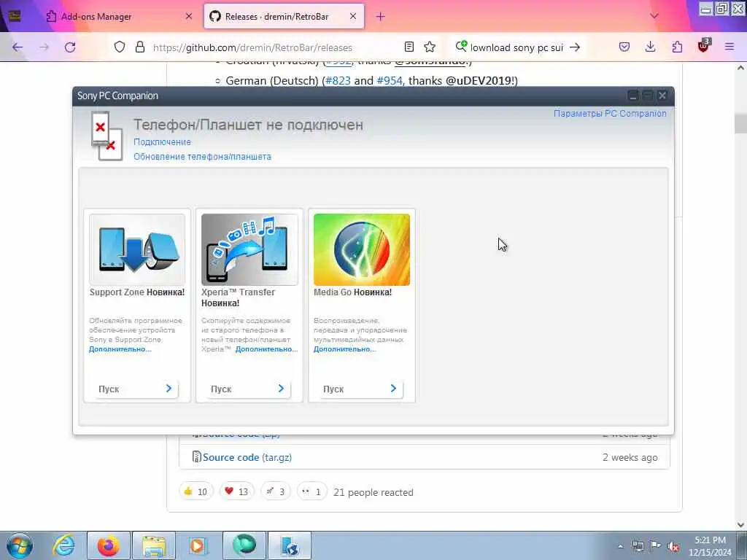This screenshot has width=747, height=560.
Task: Open uBlock Origin extension icon
Action: pyautogui.click(x=703, y=46)
